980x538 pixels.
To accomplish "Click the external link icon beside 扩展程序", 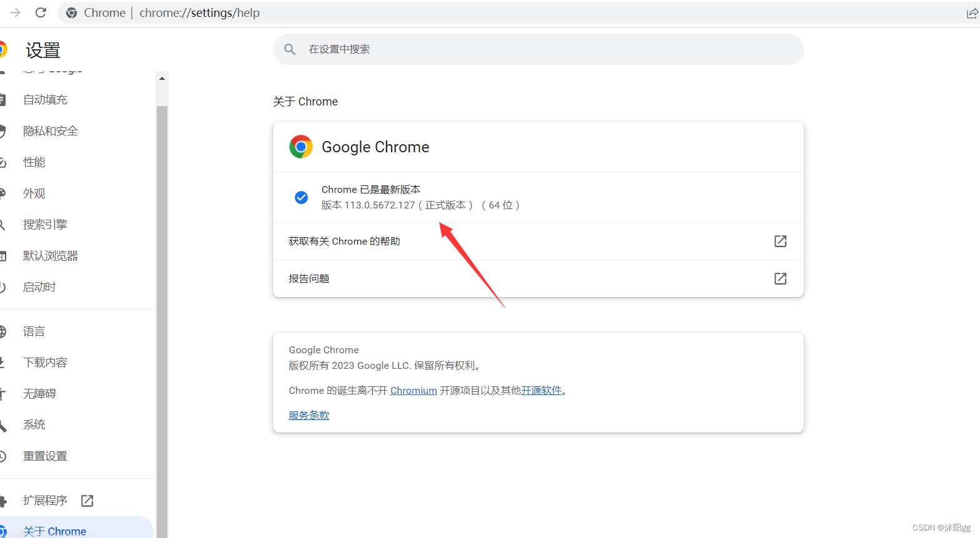I will pyautogui.click(x=87, y=501).
